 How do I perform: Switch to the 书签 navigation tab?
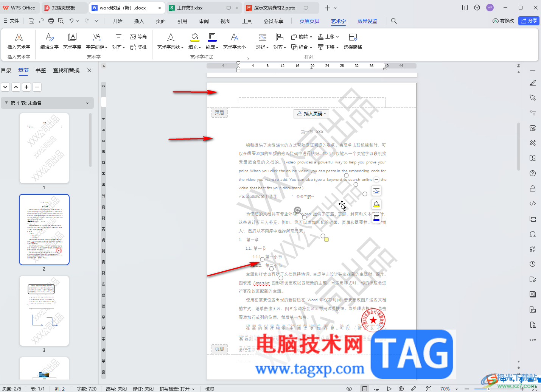click(41, 70)
